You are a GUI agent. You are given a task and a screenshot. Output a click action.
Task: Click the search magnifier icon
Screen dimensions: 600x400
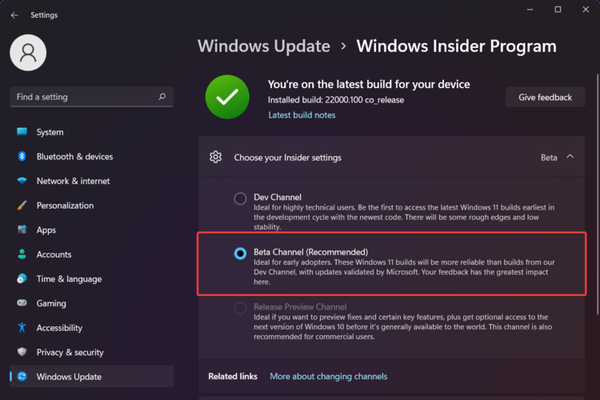point(162,97)
